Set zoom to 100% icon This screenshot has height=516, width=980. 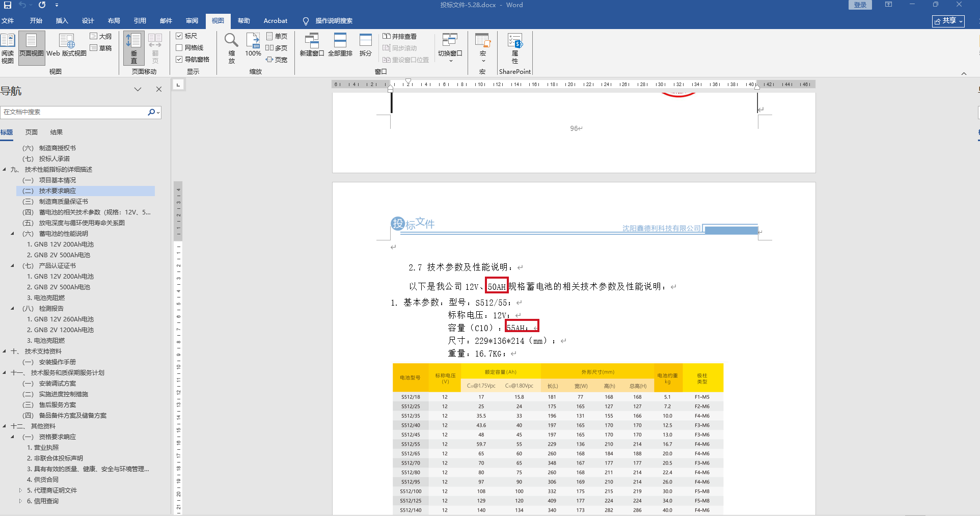[x=253, y=45]
